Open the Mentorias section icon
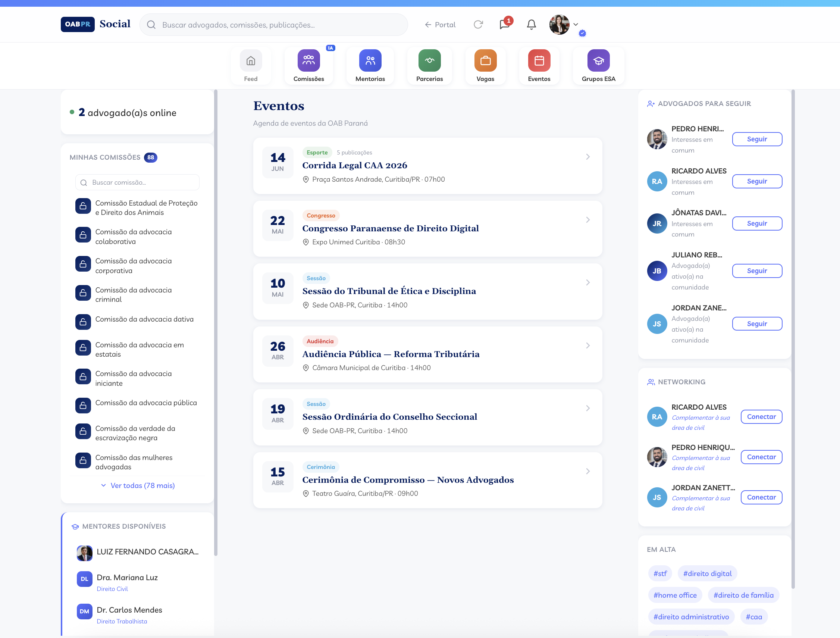 coord(370,61)
